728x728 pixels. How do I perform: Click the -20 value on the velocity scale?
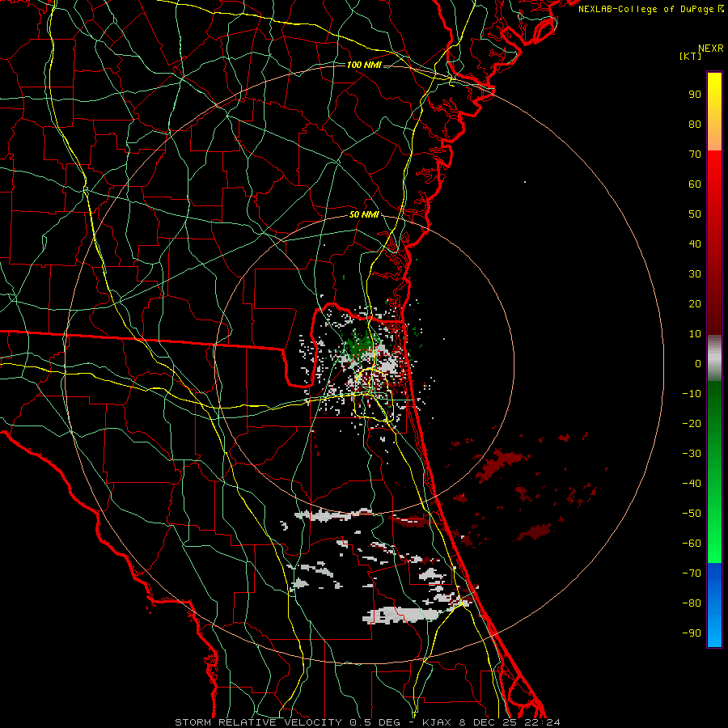[692, 424]
